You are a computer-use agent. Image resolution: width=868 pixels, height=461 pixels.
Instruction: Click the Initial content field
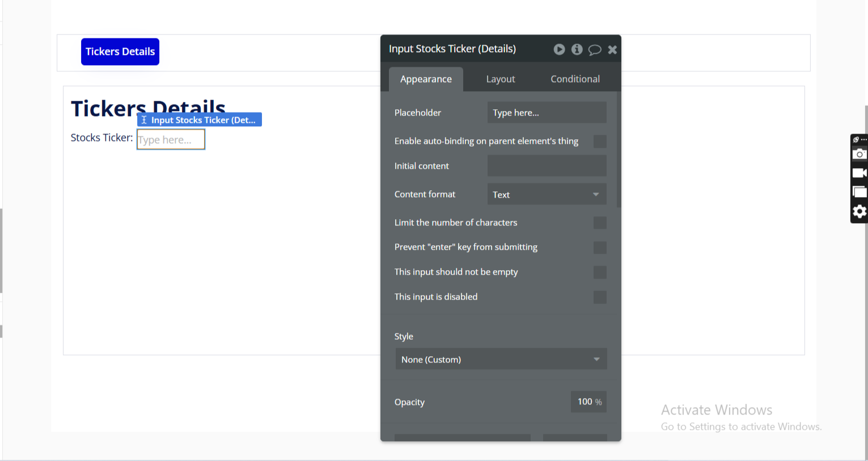(547, 166)
